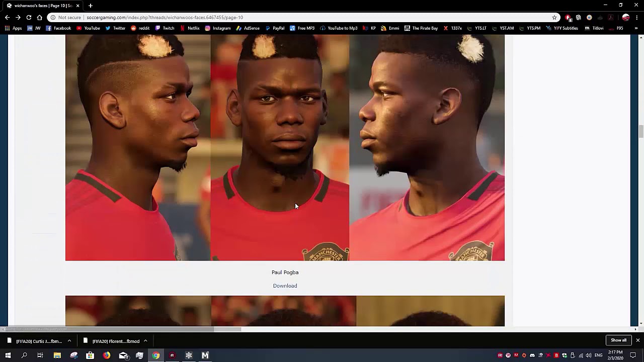Expand options for FIFA20 Florent download
This screenshot has height=362, width=644.
145,341
